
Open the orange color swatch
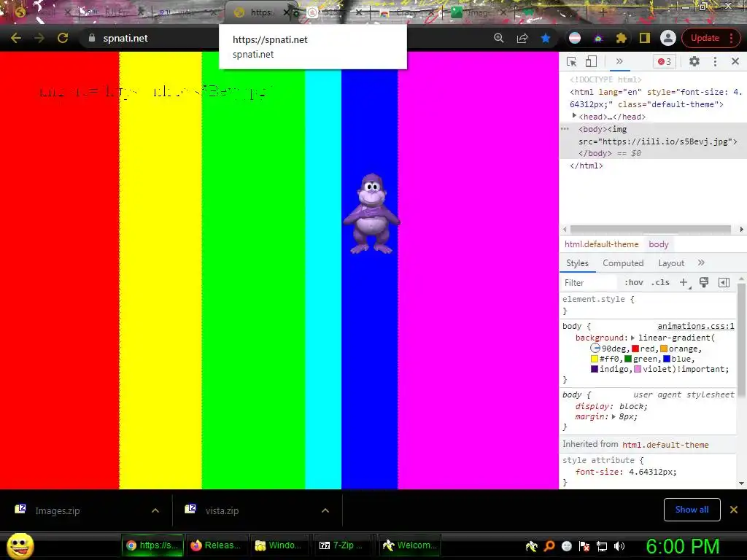click(664, 349)
